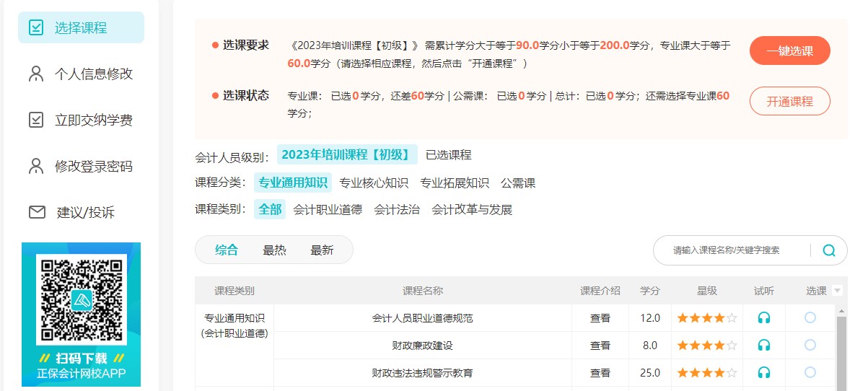Click the checklist icon beside 立即交纳学费
Screen dimensions: 868x391
pos(36,120)
